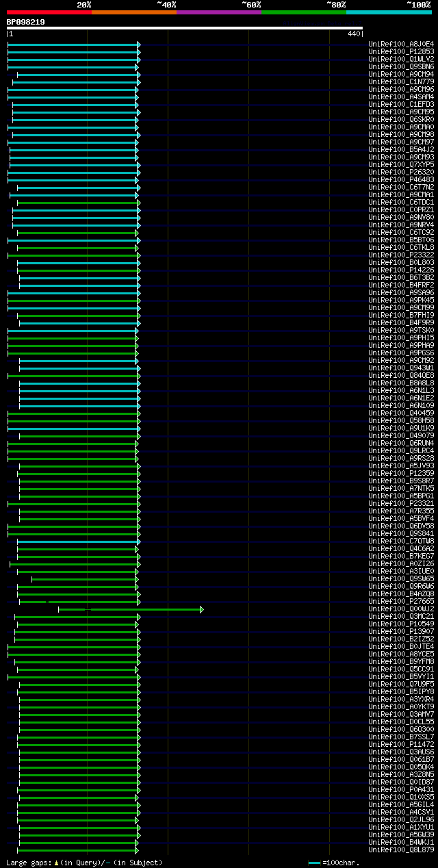This screenshot has width=438, height=868.
Task: Open the UniRef100_Q8L879 hit at bottom
Action: coord(401,850)
